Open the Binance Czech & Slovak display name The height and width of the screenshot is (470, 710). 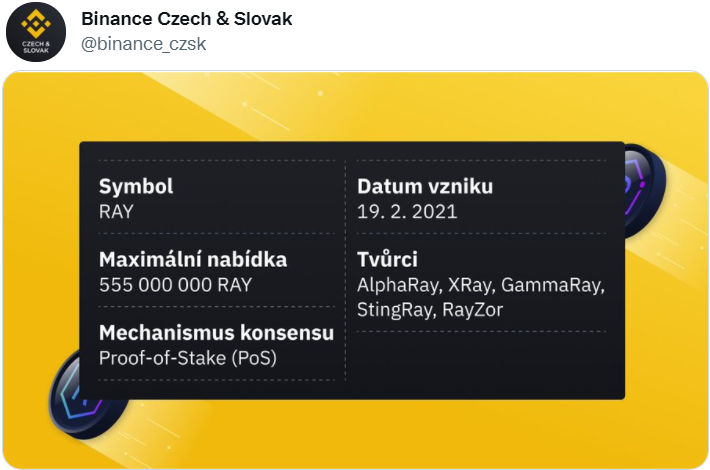tap(186, 20)
